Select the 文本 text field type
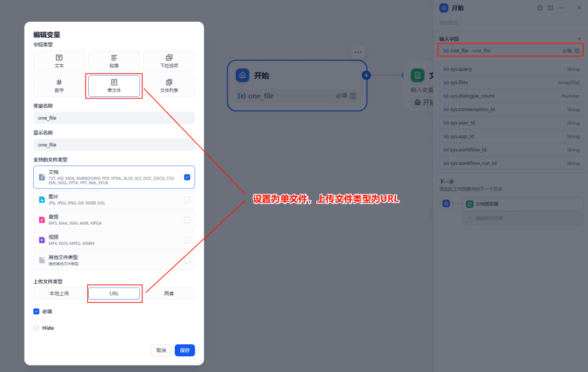This screenshot has height=372, width=588. pyautogui.click(x=59, y=61)
